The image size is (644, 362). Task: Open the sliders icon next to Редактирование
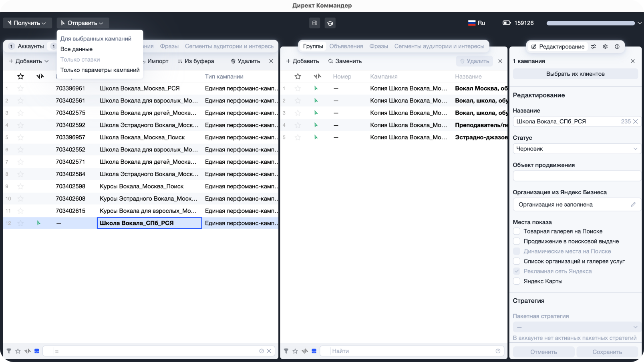pos(594,46)
